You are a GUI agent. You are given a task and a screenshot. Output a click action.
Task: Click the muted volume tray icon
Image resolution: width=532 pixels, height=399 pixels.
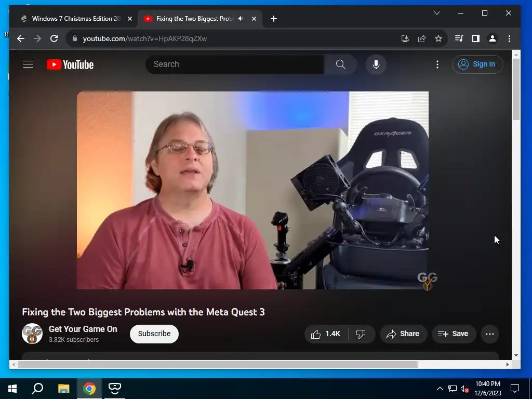[x=464, y=389]
